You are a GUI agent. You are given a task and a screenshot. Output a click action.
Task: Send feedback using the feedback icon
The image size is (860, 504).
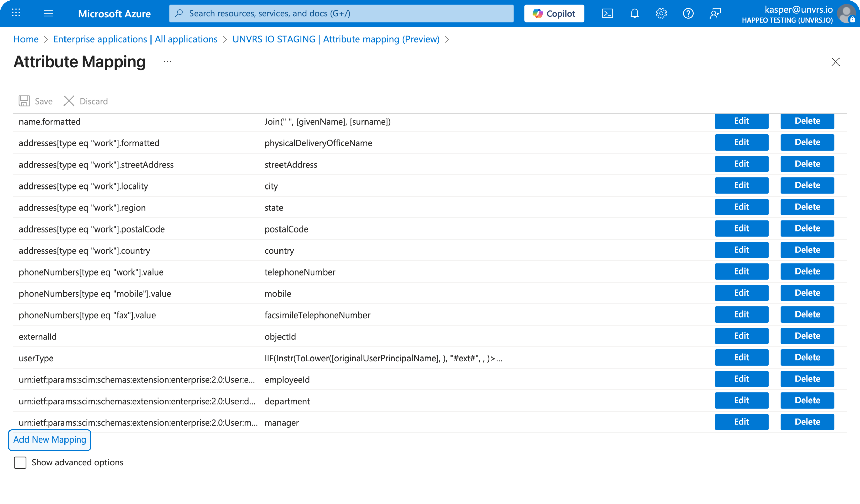pyautogui.click(x=715, y=13)
